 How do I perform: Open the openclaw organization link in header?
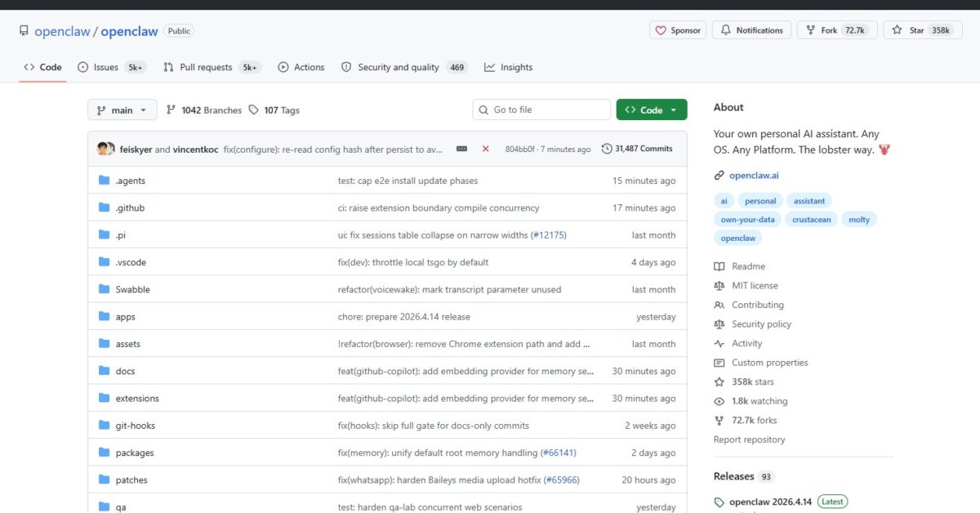[62, 31]
